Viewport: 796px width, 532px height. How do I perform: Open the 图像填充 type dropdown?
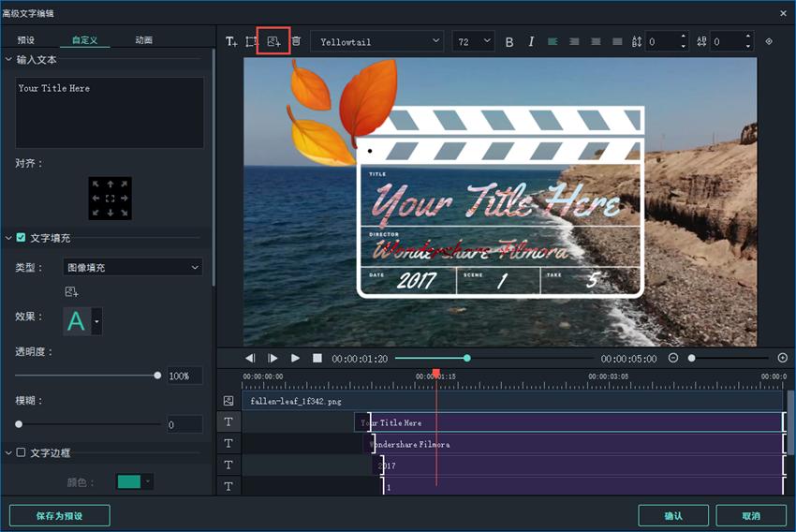pos(132,268)
